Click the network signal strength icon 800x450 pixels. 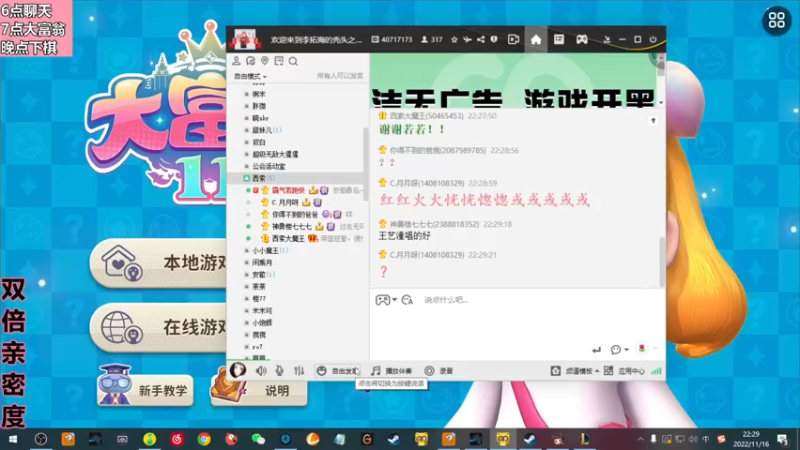[657, 371]
